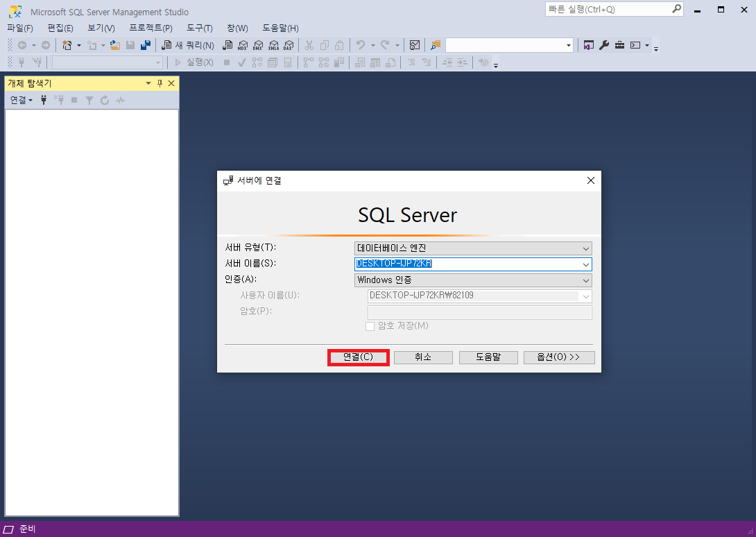The height and width of the screenshot is (537, 756).
Task: Open the 도구(T) menu
Action: click(x=200, y=28)
